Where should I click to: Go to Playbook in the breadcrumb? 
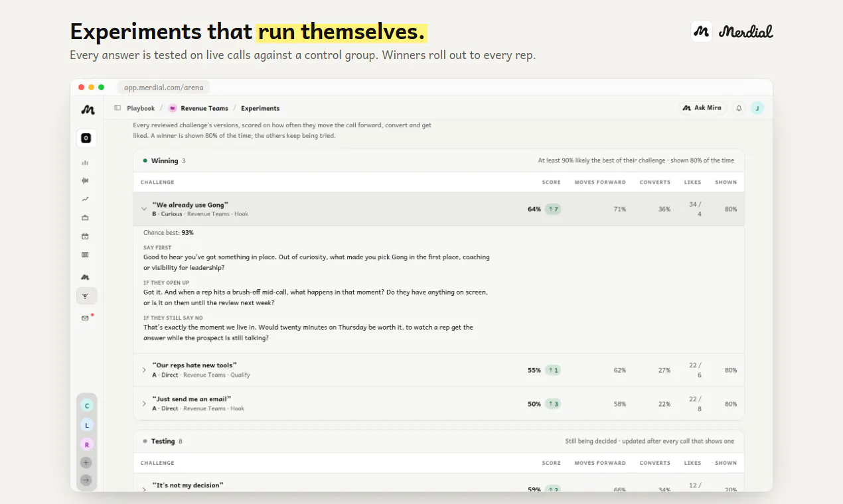coord(141,108)
